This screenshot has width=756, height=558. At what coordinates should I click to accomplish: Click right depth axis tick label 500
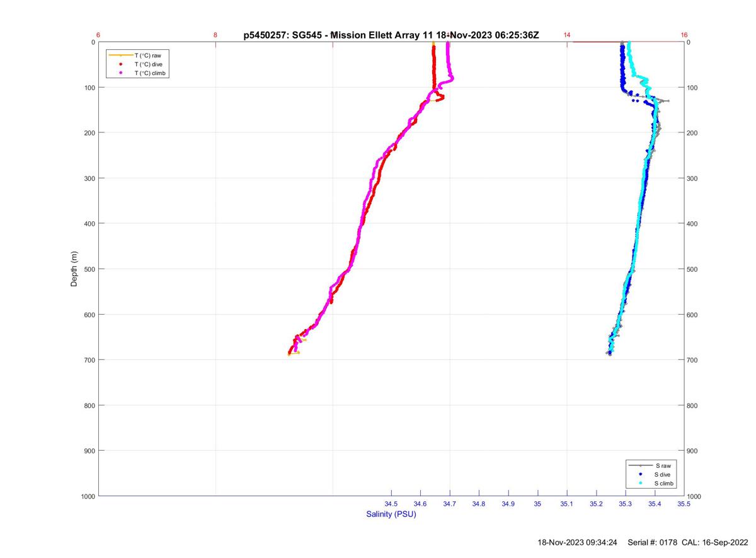click(x=693, y=269)
